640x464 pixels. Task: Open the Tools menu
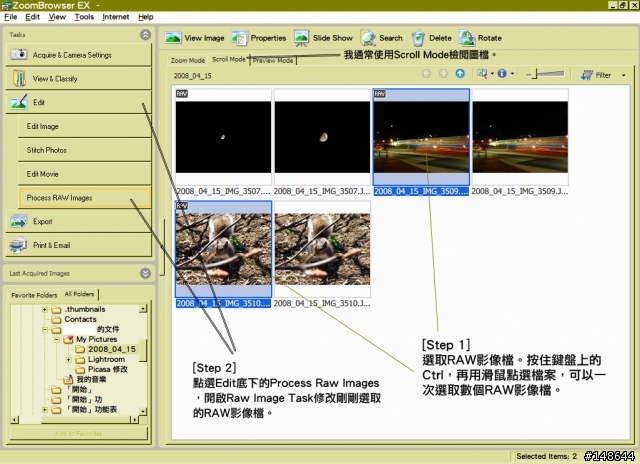(x=84, y=17)
